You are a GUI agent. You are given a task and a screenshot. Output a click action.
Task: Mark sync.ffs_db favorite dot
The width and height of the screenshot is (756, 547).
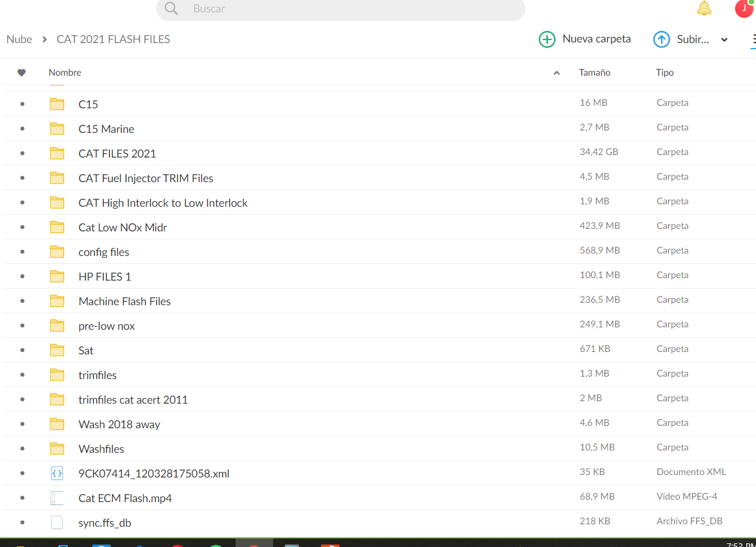(x=23, y=522)
